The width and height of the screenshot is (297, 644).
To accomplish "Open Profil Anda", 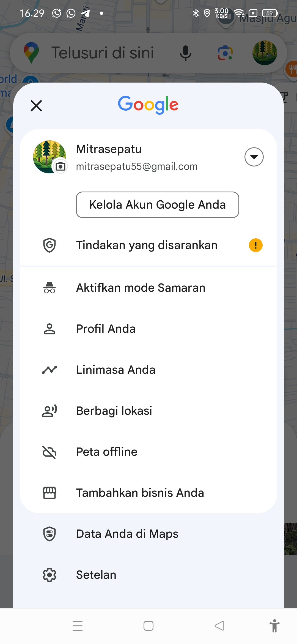I will [148, 329].
